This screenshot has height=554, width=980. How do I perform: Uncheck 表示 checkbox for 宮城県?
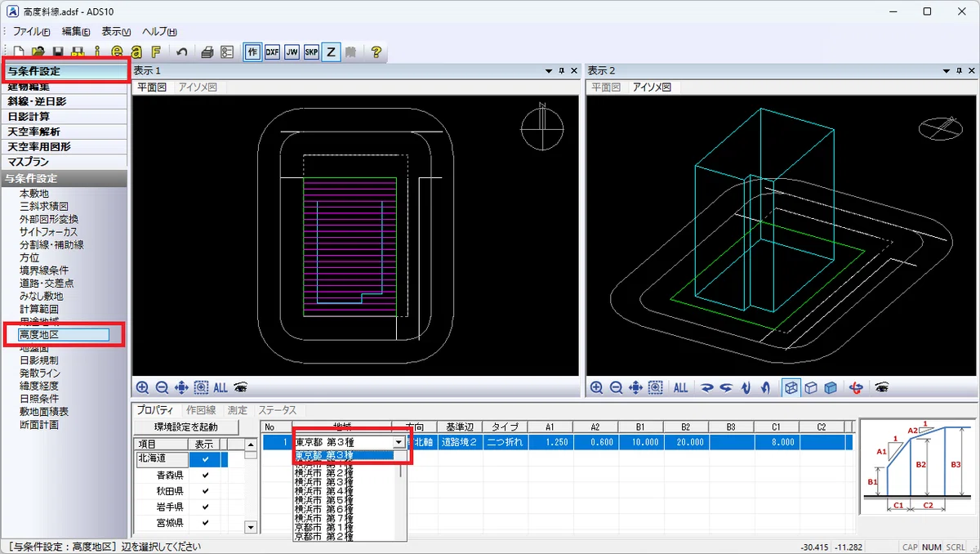205,522
